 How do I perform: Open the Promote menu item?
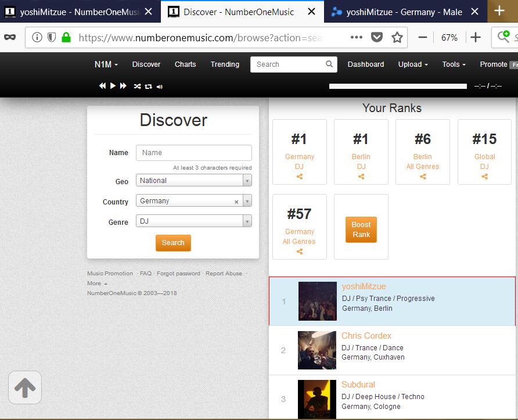pos(494,64)
